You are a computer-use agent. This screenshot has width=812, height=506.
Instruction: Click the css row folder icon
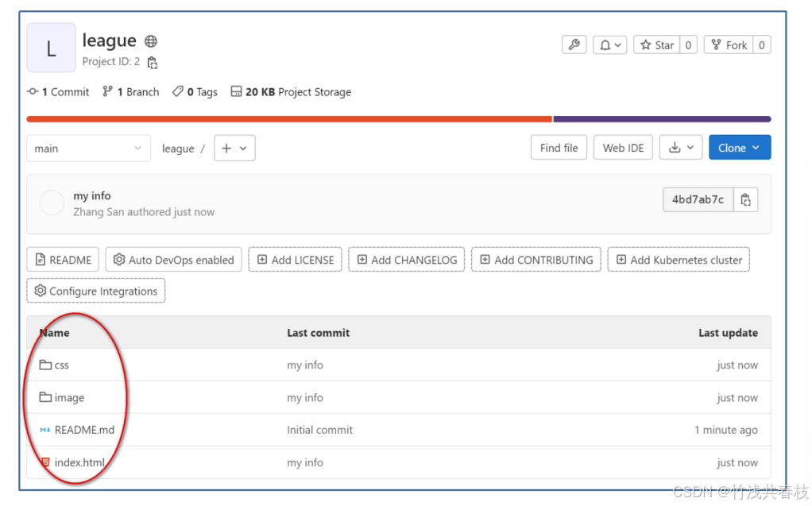(45, 365)
